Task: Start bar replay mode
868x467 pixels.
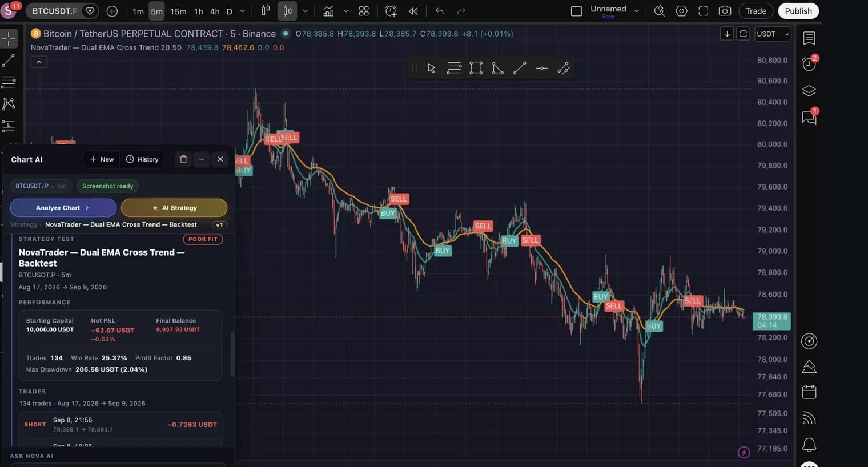Action: click(413, 11)
